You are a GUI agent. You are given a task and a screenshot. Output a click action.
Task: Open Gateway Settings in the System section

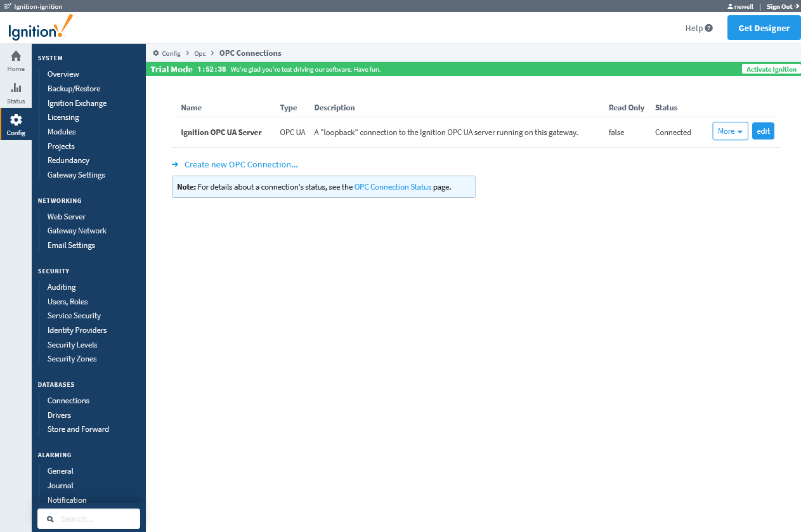(x=76, y=174)
